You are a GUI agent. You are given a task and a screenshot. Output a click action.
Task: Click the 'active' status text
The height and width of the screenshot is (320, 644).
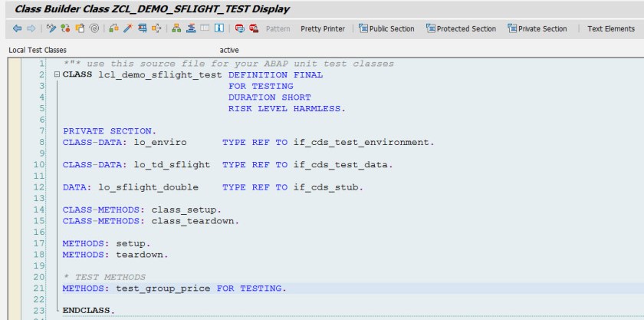click(229, 50)
